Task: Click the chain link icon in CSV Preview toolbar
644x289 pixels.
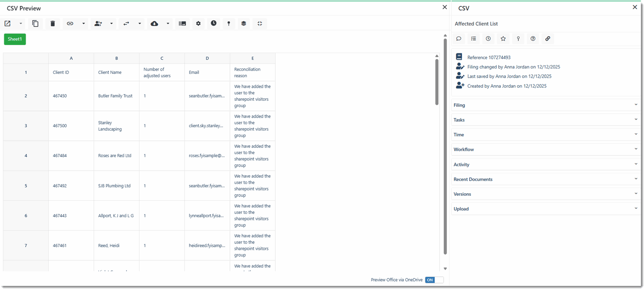Action: point(70,24)
